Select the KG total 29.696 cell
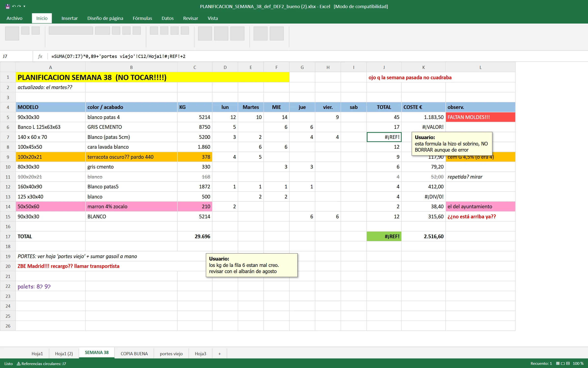 (195, 237)
